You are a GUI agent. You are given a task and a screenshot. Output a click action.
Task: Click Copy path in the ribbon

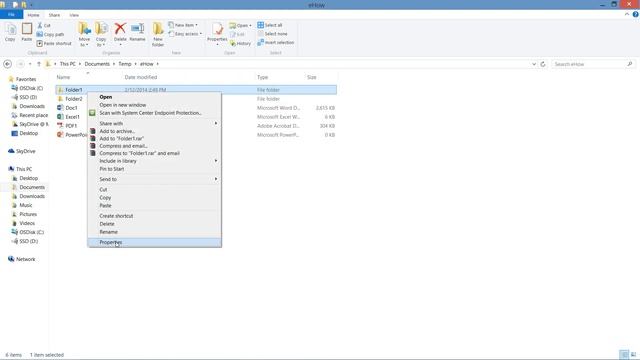click(51, 34)
